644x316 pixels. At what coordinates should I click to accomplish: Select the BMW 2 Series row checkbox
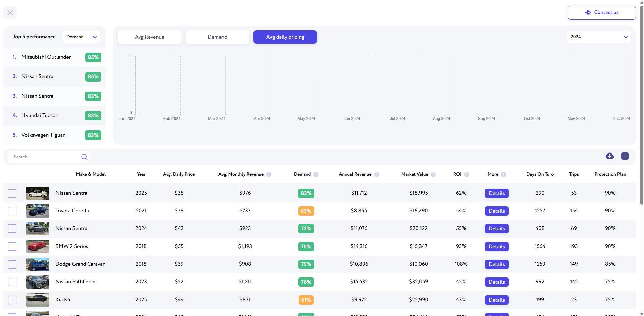(x=12, y=247)
